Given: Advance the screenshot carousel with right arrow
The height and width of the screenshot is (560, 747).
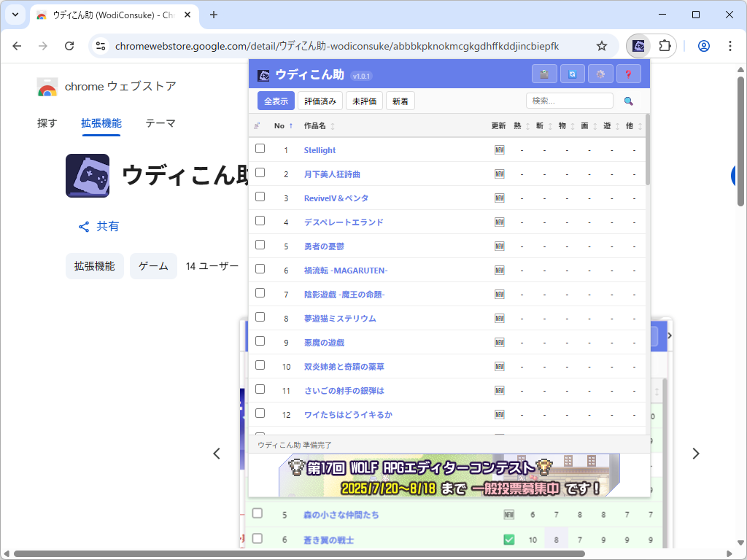Looking at the screenshot, I should coord(696,453).
